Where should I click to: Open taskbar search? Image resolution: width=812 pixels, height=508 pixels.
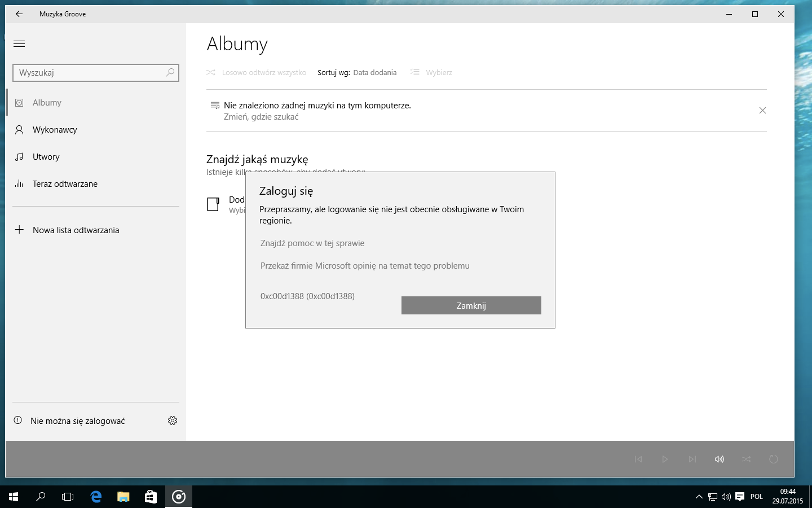coord(41,497)
